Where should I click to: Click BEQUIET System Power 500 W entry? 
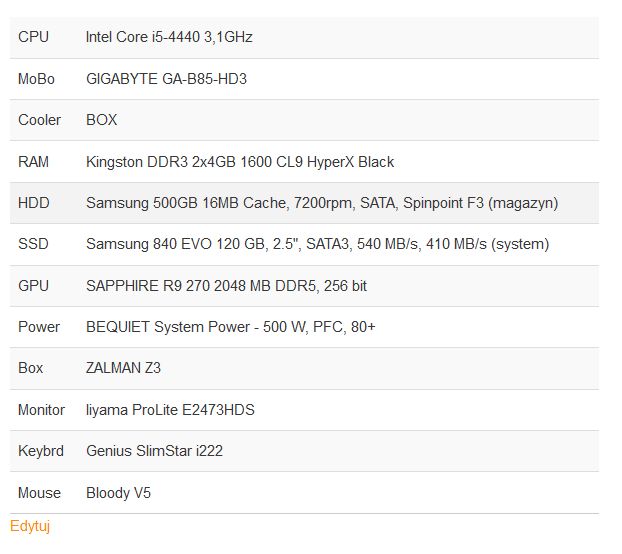[x=230, y=327]
